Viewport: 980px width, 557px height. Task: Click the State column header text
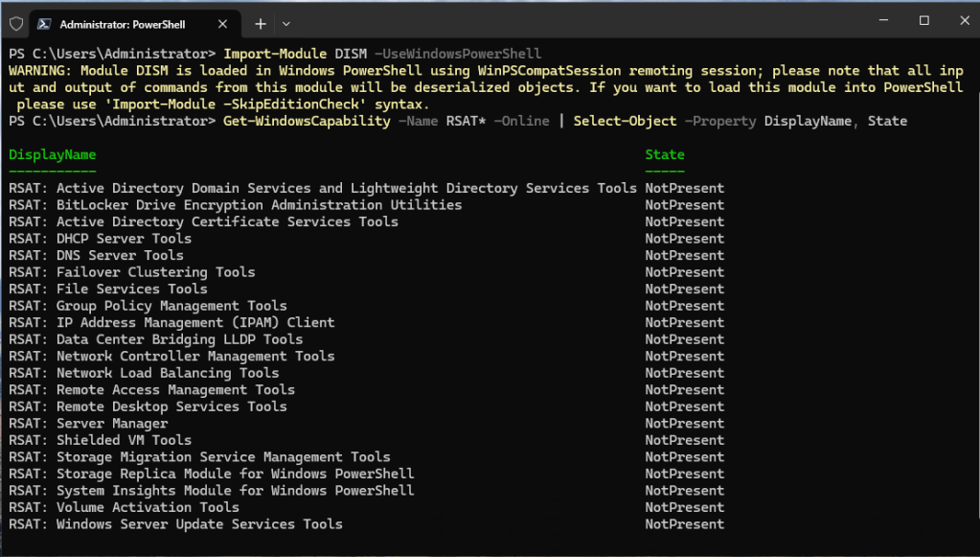coord(665,154)
